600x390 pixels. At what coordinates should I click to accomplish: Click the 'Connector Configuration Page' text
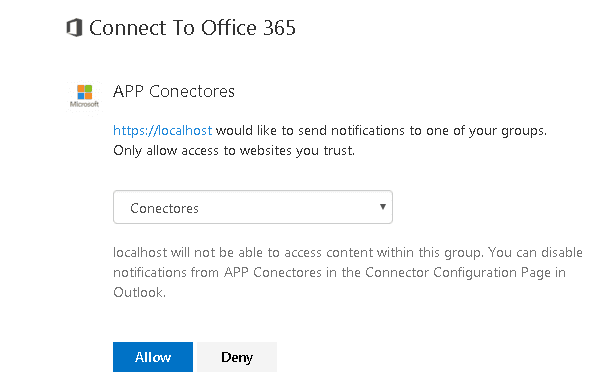[x=458, y=273]
